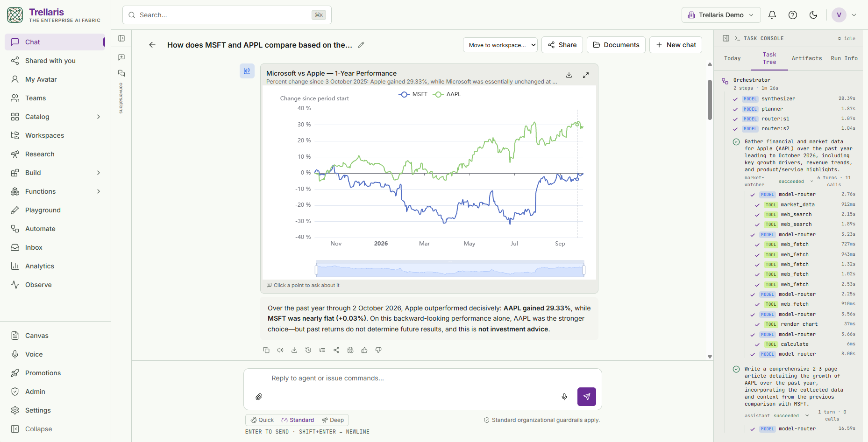Viewport: 868px width, 442px height.
Task: Click the new conversation icon in narrow strip
Action: [x=121, y=57]
